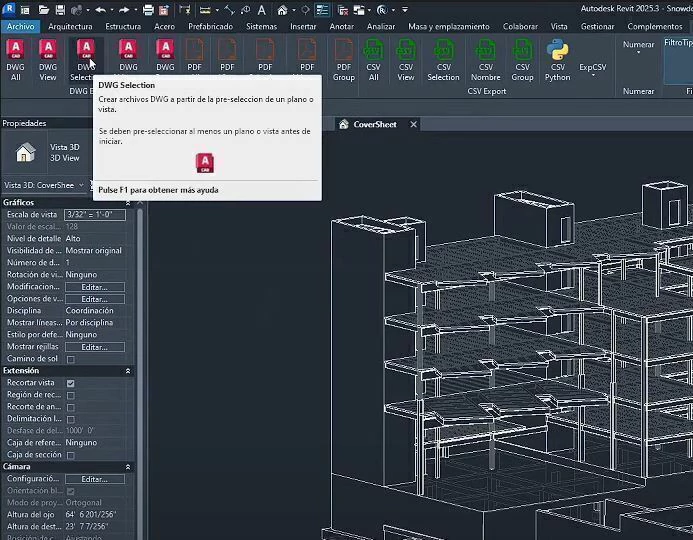Click the Nivel de detalle value Alto

[x=73, y=239]
